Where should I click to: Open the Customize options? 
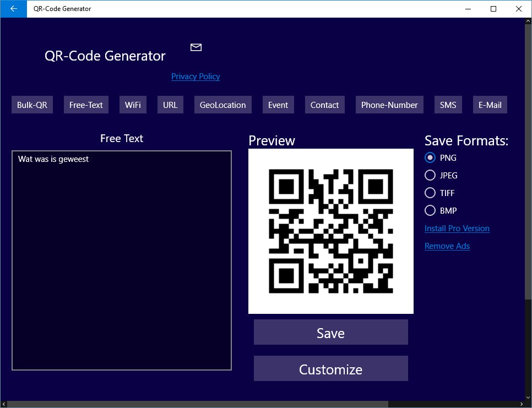point(331,369)
